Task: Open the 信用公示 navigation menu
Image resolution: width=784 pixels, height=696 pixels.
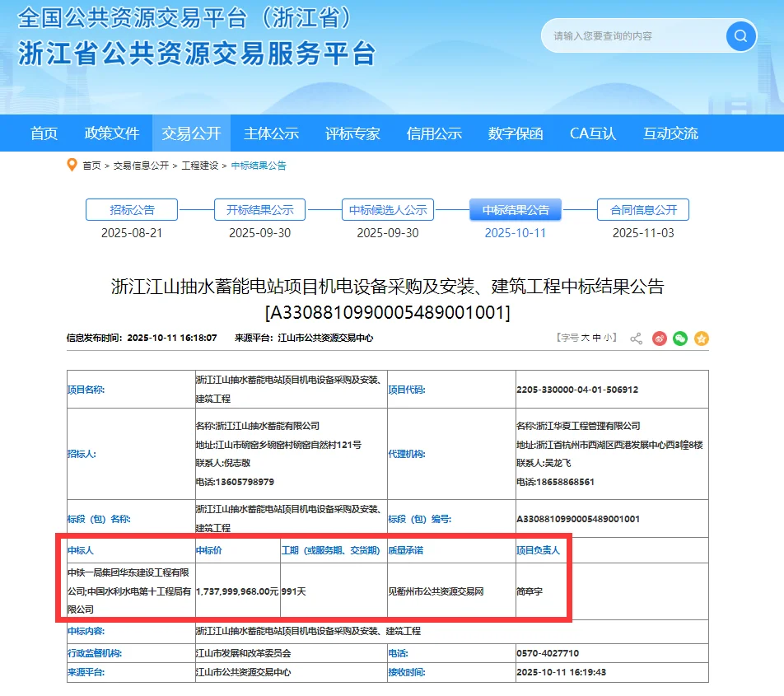Action: [x=433, y=133]
